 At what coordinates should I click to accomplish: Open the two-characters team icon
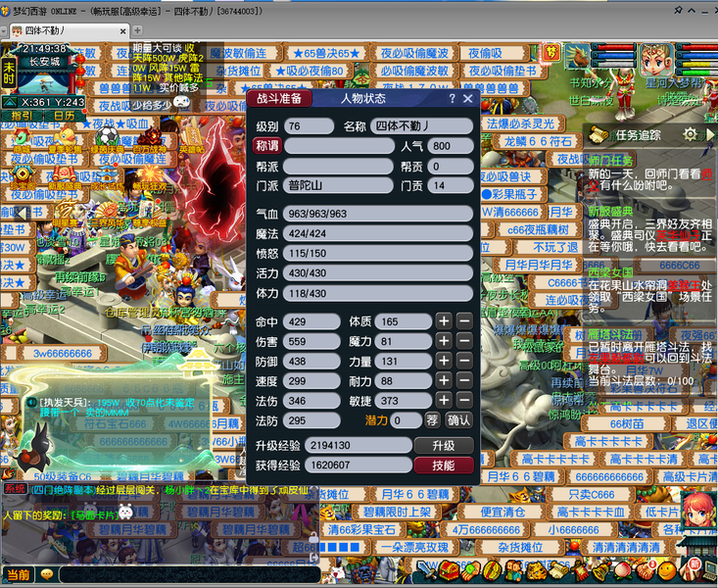(514, 570)
